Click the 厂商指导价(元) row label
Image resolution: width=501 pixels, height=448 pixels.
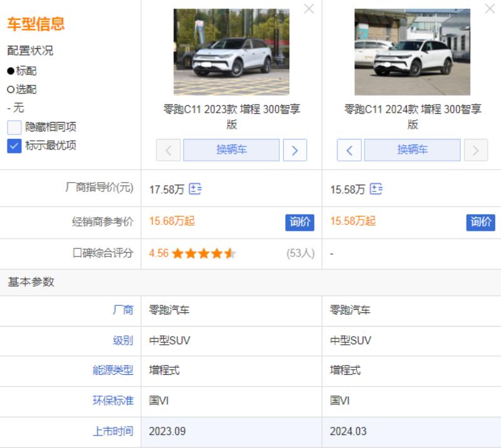(100, 188)
